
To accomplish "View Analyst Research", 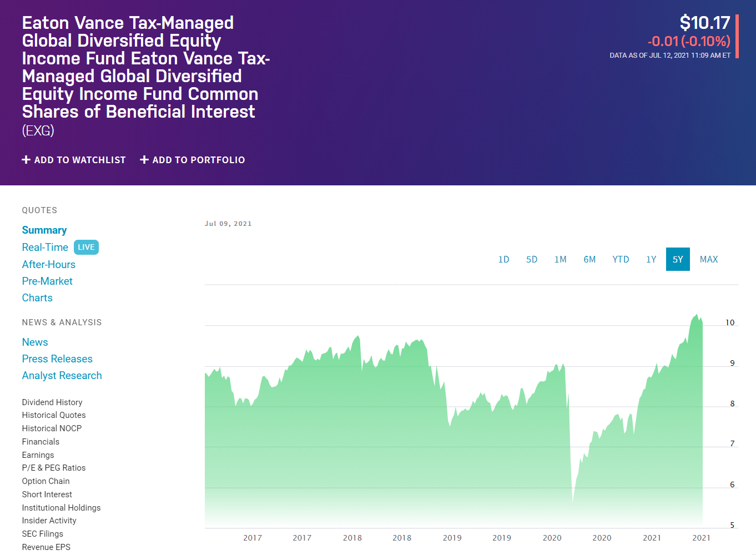I will [x=62, y=375].
